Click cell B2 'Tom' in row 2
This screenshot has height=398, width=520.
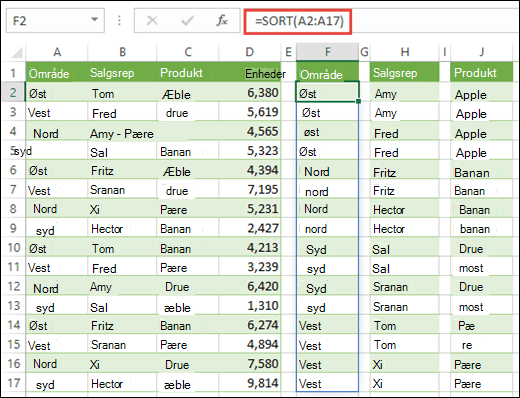[x=122, y=93]
